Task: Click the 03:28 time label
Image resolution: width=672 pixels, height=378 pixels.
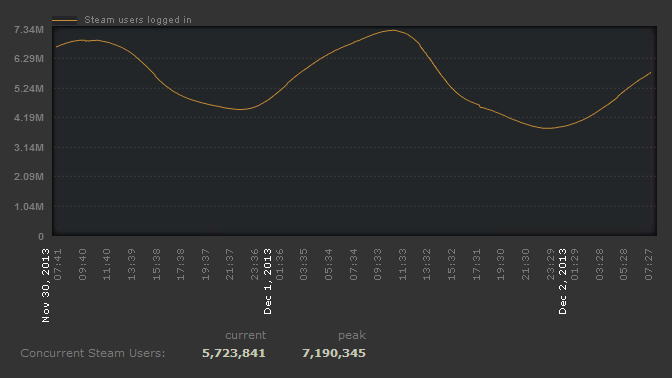Action: click(600, 264)
